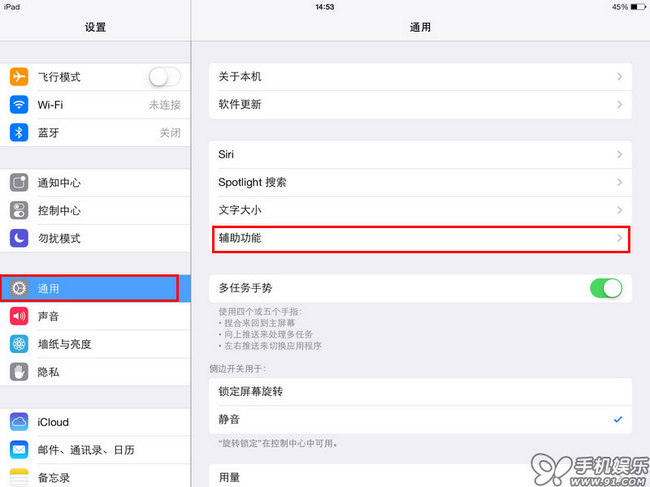Viewport: 650px width, 487px height.
Task: Tap the Bluetooth icon
Action: pyautogui.click(x=19, y=133)
